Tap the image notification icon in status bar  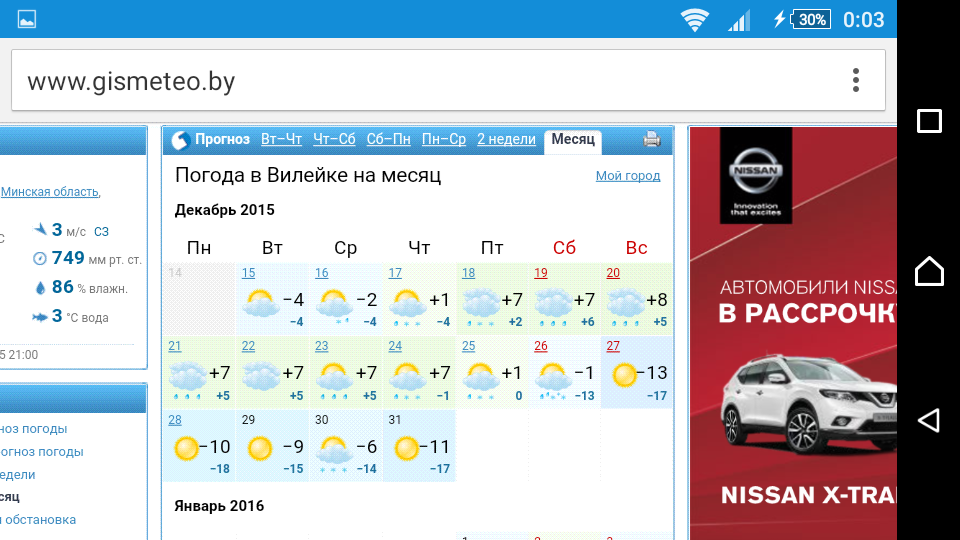pos(26,19)
